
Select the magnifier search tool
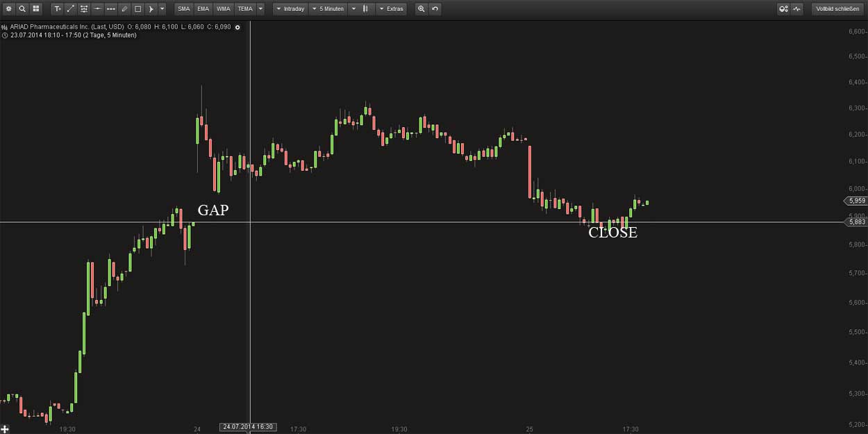click(x=22, y=8)
